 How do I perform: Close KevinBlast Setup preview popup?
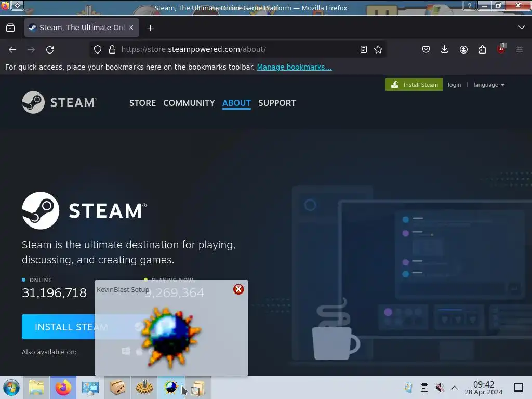pos(238,289)
